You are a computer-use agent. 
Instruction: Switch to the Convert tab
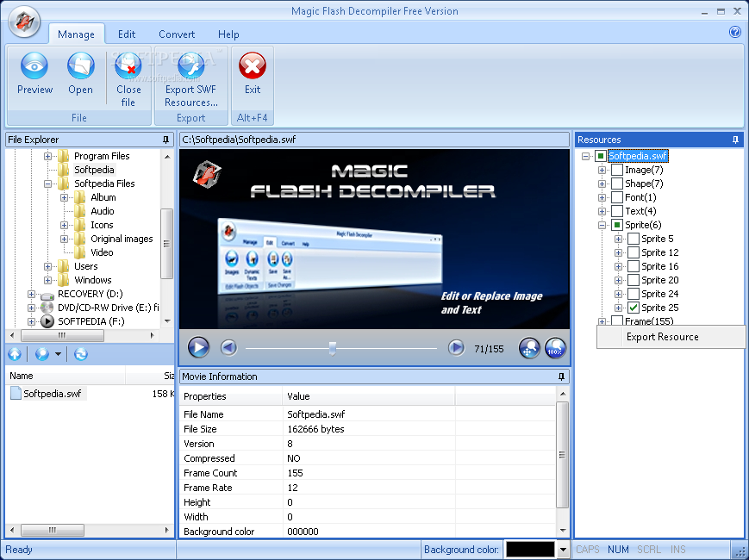(x=177, y=34)
